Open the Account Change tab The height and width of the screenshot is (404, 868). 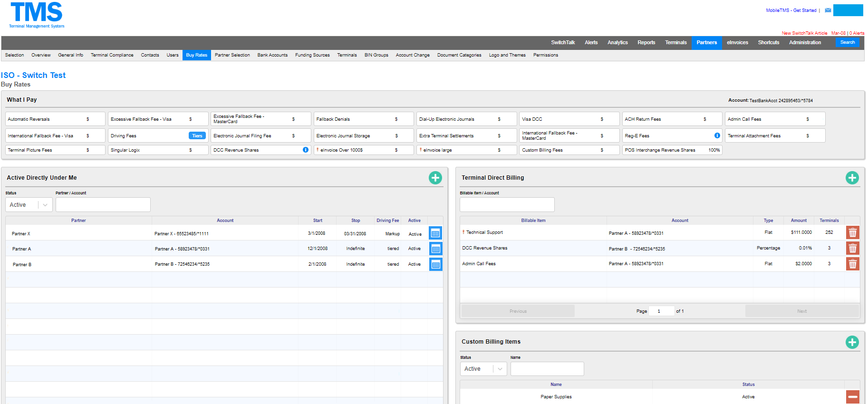click(413, 55)
